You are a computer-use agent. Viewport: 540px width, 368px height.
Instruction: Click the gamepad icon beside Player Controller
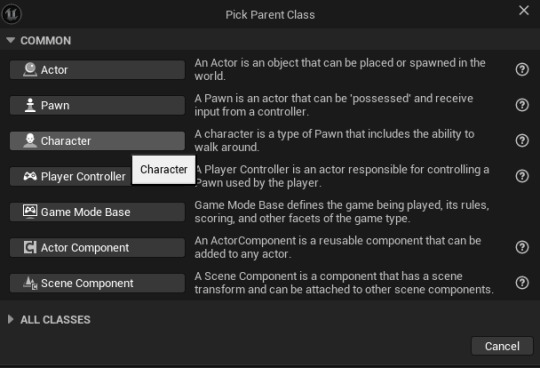[30, 176]
